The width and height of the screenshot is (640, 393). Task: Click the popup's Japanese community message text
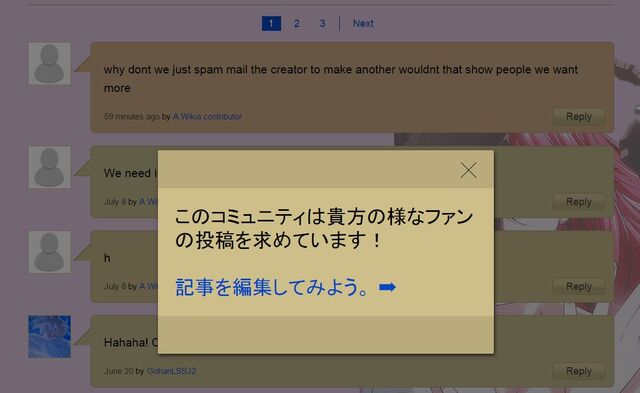pos(324,228)
